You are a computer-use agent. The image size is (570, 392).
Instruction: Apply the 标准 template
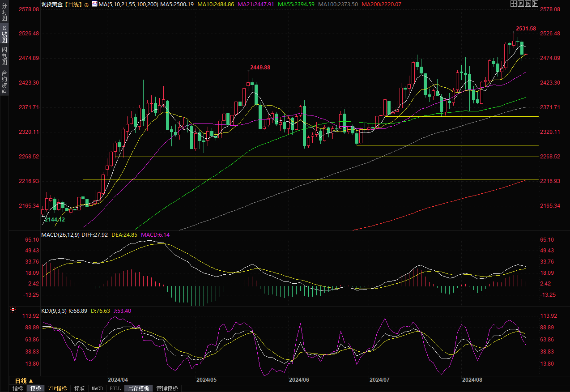point(79,388)
